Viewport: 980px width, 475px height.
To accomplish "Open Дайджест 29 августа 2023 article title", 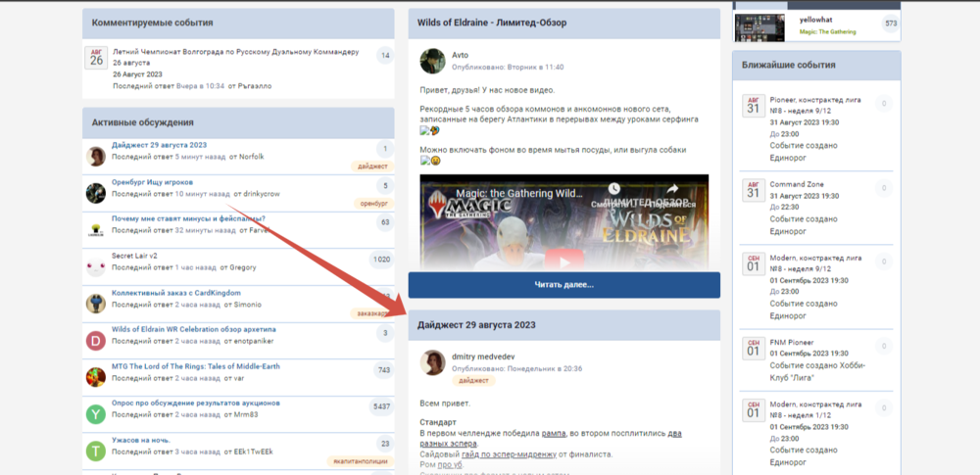I will coord(472,324).
